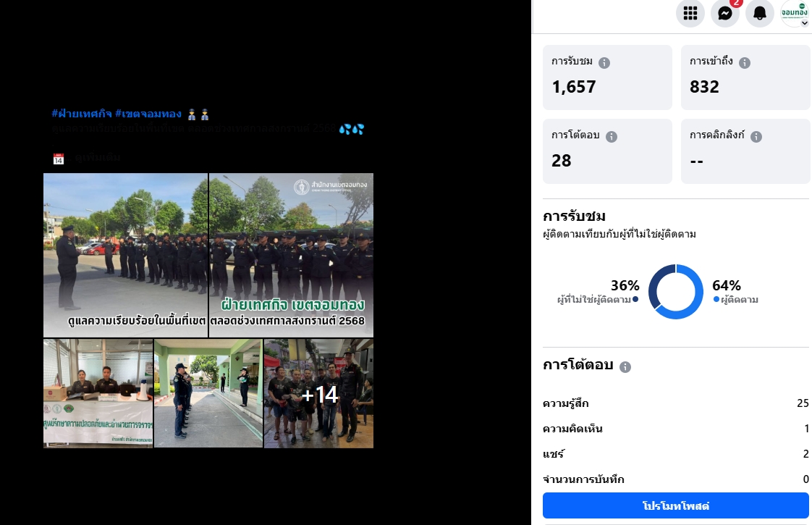Open photo with ฝ่ายเทศกิจ เขตจอมทอง caption
Image resolution: width=812 pixels, height=525 pixels.
pyautogui.click(x=291, y=255)
